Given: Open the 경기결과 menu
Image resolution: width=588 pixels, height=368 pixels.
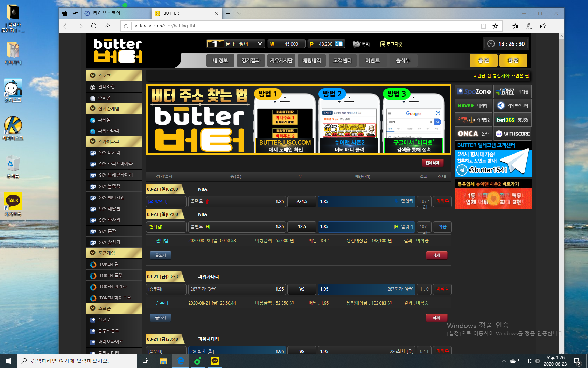Looking at the screenshot, I should 251,60.
